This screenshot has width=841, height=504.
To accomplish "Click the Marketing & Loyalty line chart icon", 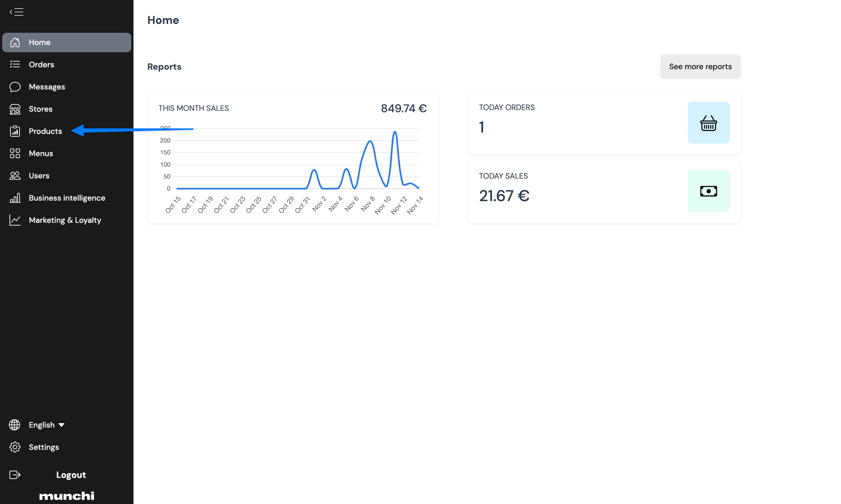I will 15,220.
